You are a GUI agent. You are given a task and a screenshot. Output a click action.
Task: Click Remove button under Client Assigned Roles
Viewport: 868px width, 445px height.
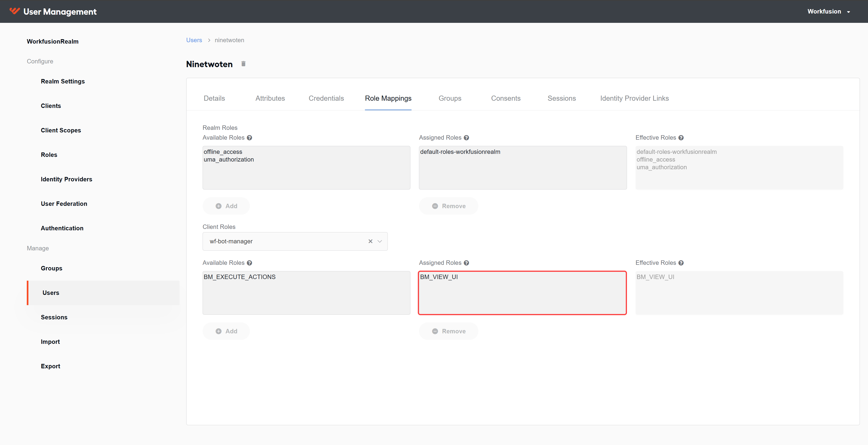449,331
